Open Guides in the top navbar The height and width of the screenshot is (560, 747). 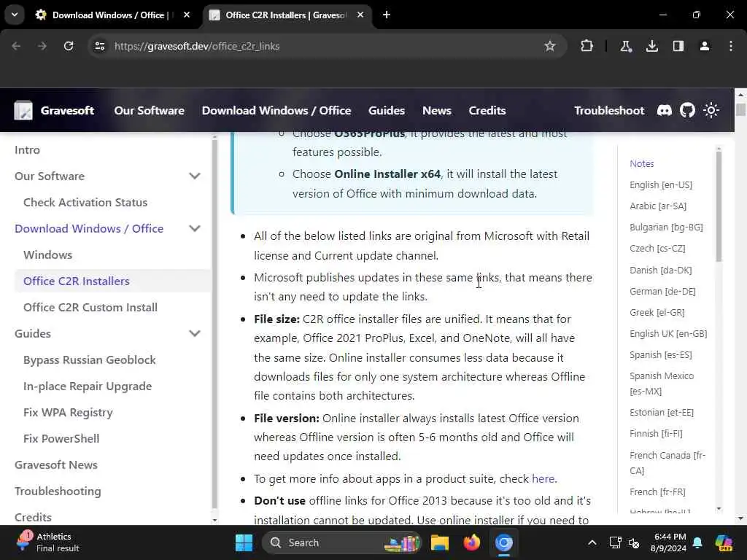387,111
